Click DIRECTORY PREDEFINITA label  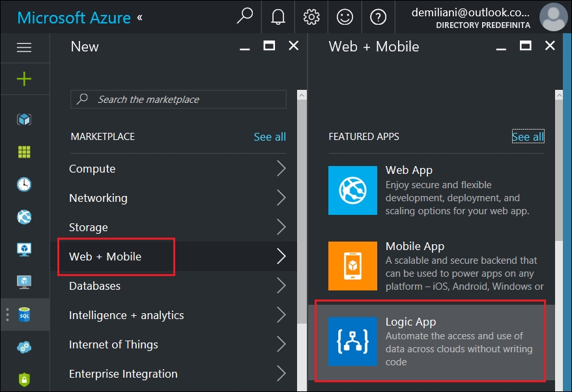point(483,25)
